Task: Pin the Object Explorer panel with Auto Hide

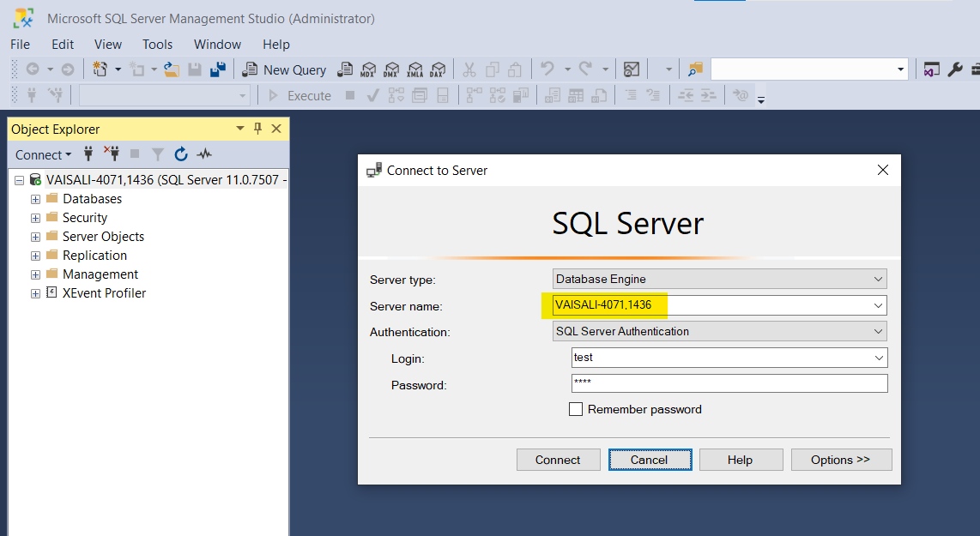Action: pos(257,129)
